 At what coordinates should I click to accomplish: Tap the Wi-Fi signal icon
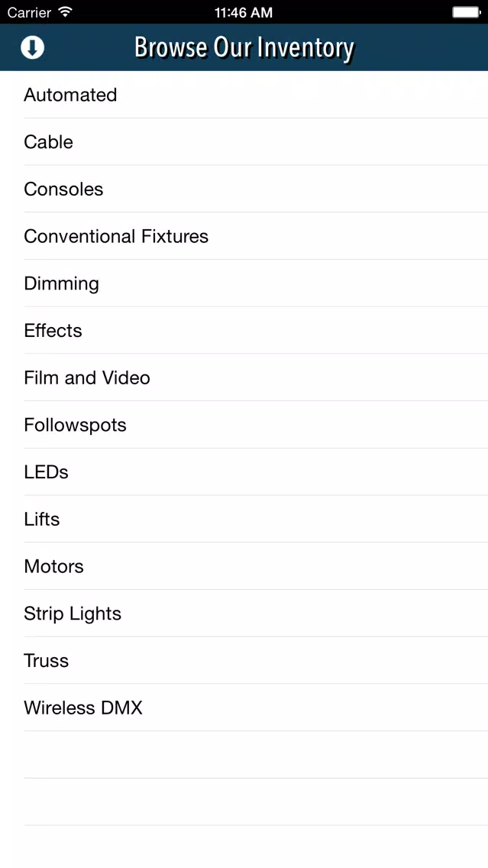65,11
